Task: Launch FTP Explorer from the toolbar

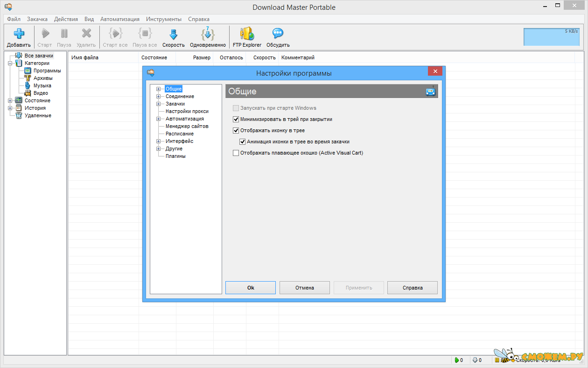Action: tap(247, 37)
